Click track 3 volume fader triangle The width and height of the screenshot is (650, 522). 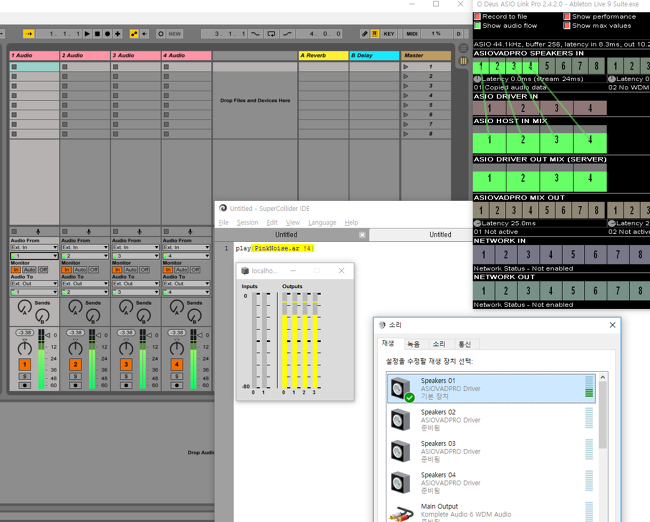tap(149, 335)
